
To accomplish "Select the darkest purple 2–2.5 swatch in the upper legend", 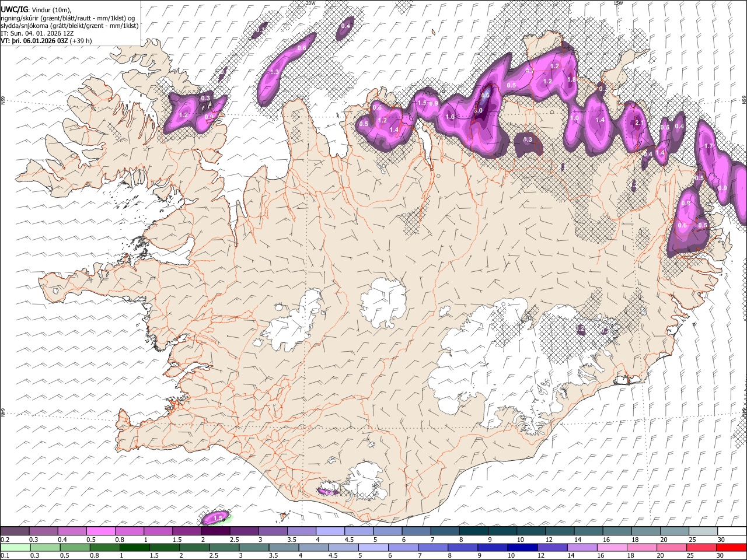I will pos(215,531).
